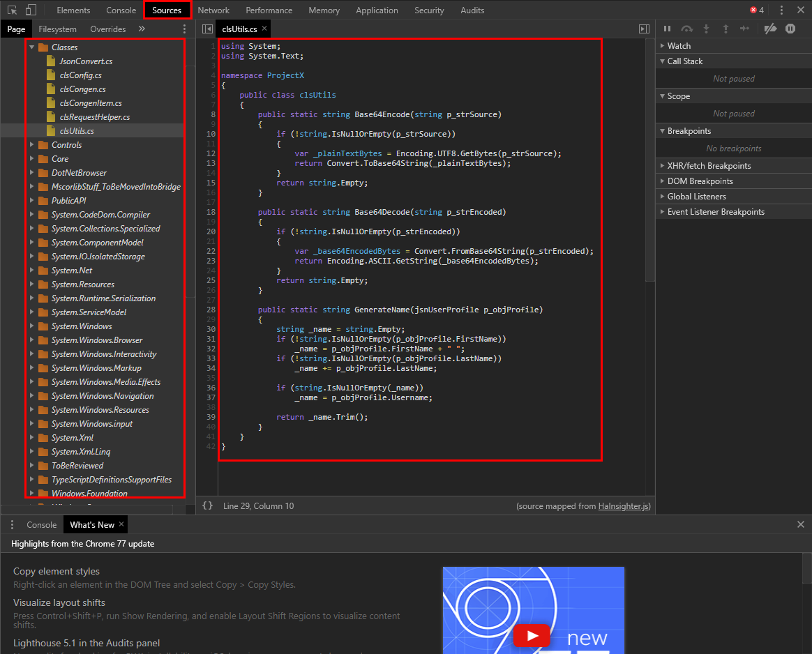Expand the DotNetBrowser folder
Screen dimensions: 812x654
32,173
